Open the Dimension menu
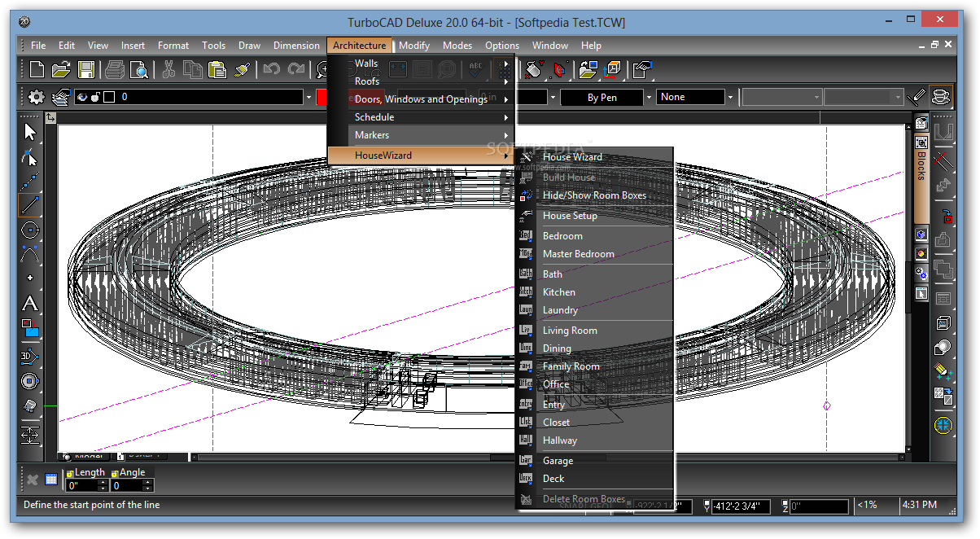980x539 pixels. coord(296,46)
